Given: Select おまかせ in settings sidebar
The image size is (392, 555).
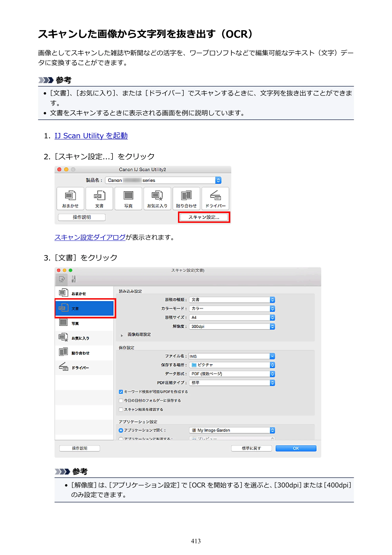Looking at the screenshot, I should [x=84, y=293].
